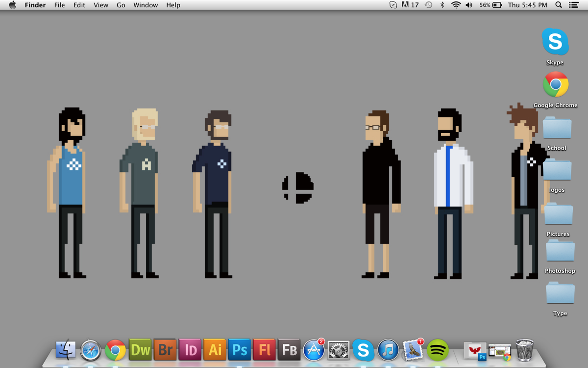The image size is (588, 368).
Task: Launch Skype from the Dock
Action: (364, 350)
